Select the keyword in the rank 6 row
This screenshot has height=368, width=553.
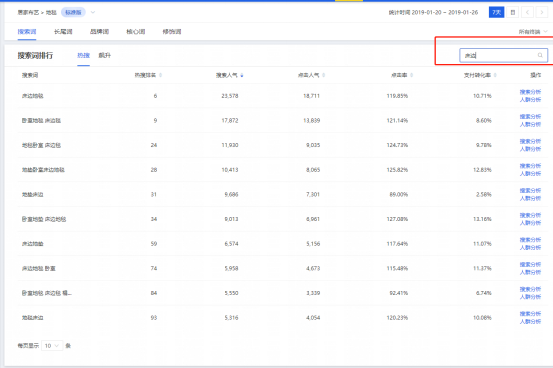click(32, 96)
